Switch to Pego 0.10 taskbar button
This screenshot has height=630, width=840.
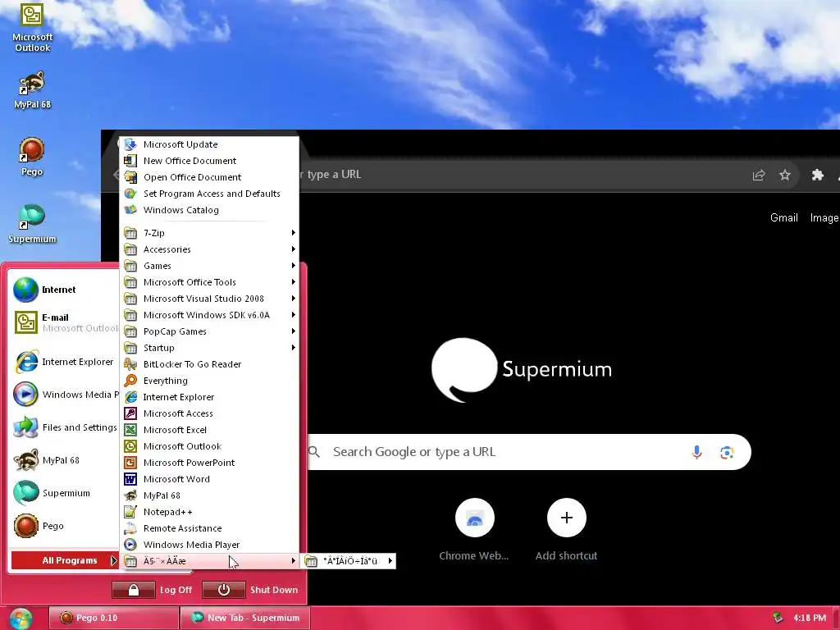click(113, 618)
